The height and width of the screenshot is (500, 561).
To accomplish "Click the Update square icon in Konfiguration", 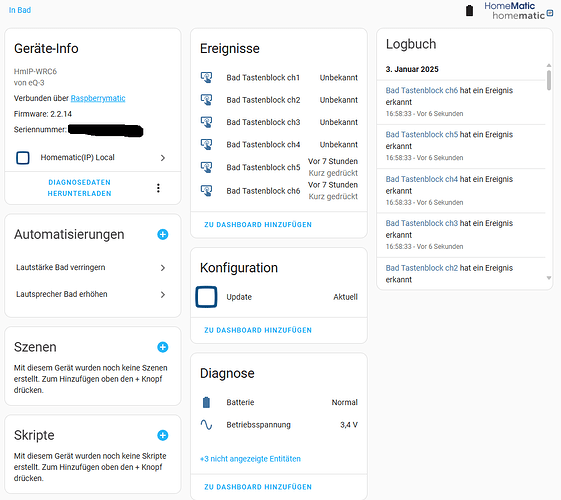I will pyautogui.click(x=206, y=297).
